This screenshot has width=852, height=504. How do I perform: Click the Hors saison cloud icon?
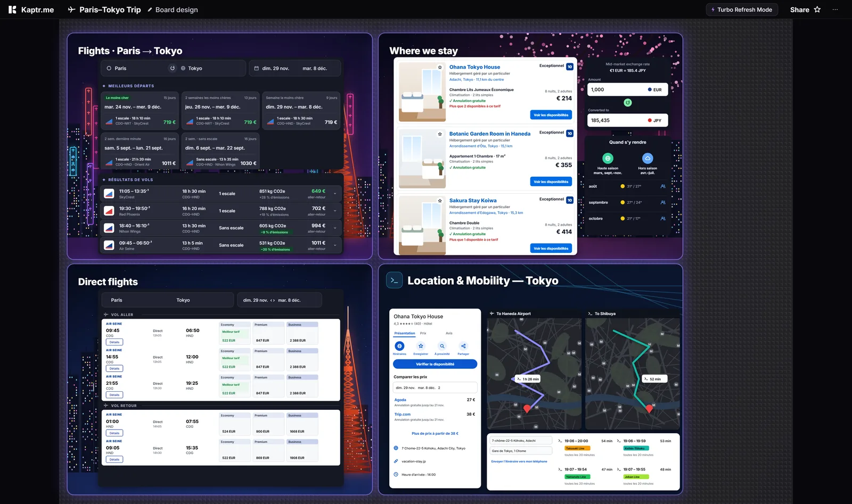coord(648,159)
